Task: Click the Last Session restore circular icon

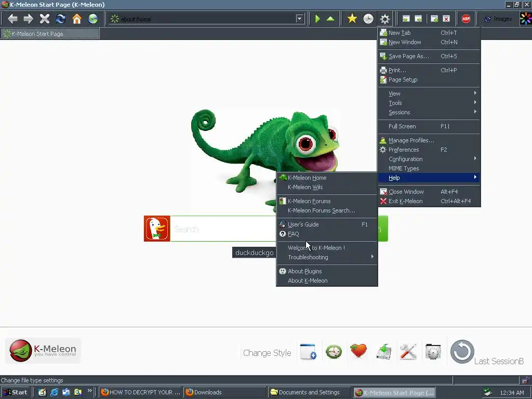Action: coord(462,352)
